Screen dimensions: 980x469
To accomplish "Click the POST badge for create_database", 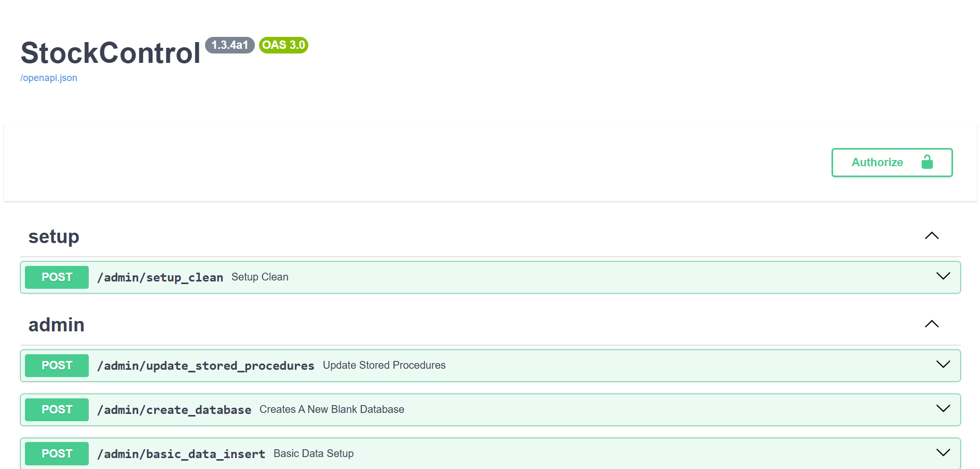I will 57,410.
